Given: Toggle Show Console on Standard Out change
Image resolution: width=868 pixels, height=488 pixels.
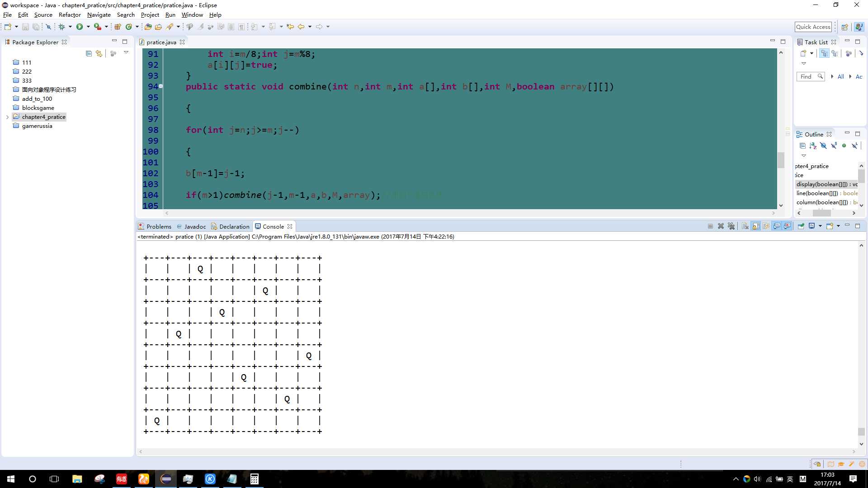Looking at the screenshot, I should pyautogui.click(x=777, y=226).
